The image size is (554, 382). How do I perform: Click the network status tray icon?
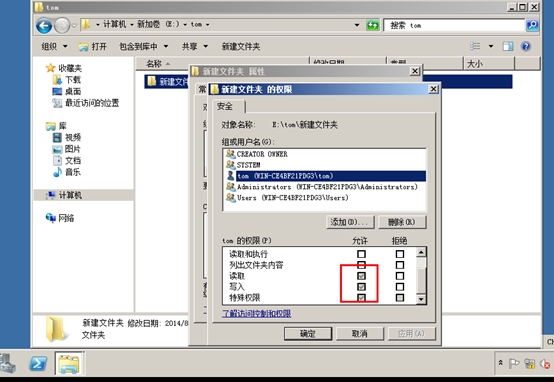(530, 364)
